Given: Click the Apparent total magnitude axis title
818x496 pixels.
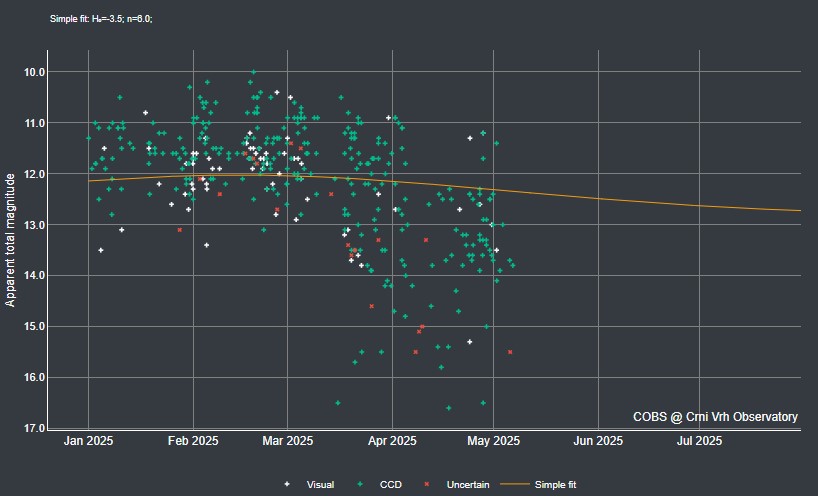Looking at the screenshot, I should [x=10, y=240].
